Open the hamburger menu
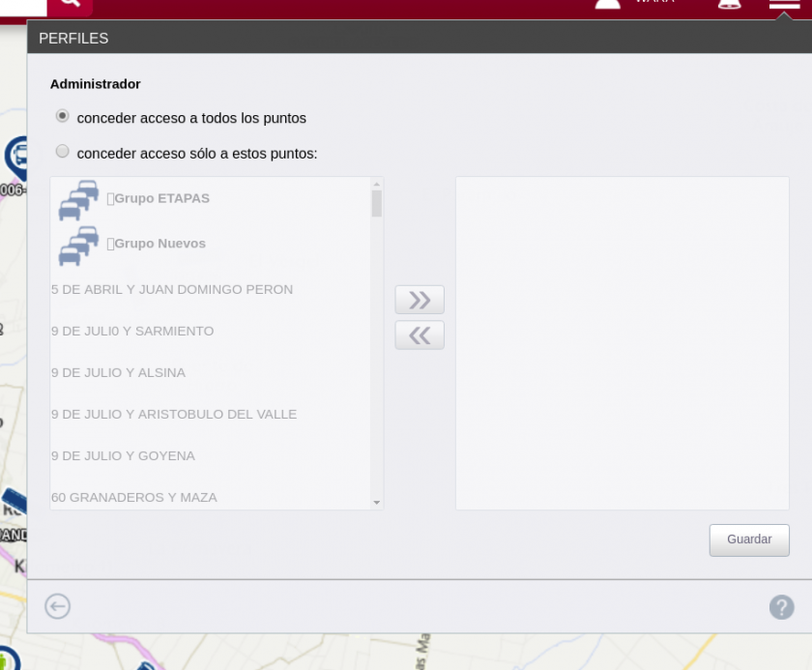 coord(785,6)
